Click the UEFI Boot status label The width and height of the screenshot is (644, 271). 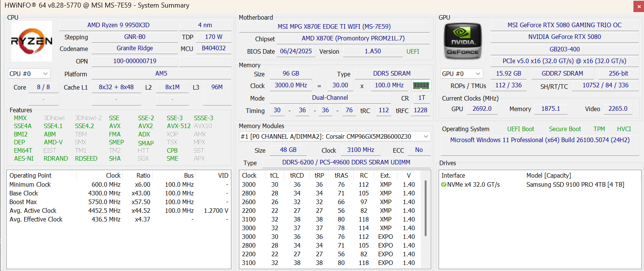(521, 129)
